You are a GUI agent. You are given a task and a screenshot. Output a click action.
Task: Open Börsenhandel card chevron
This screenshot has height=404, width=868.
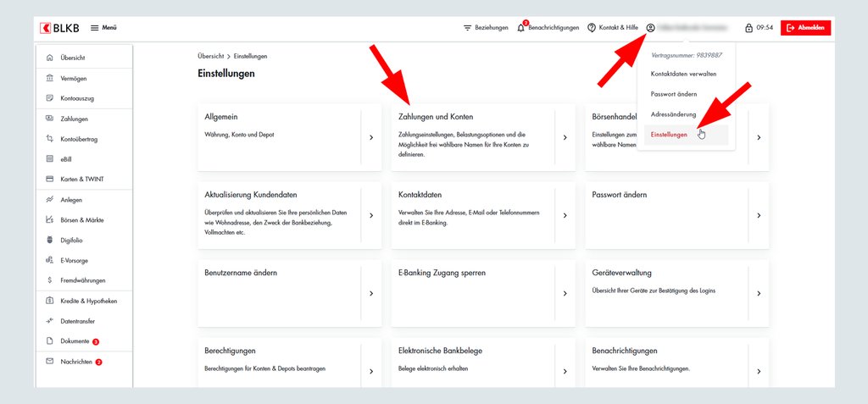tap(759, 137)
